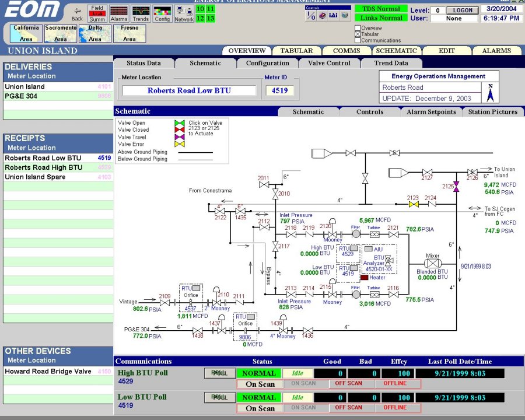Open the Alarms display icon
The width and height of the screenshot is (525, 420).
[x=118, y=12]
